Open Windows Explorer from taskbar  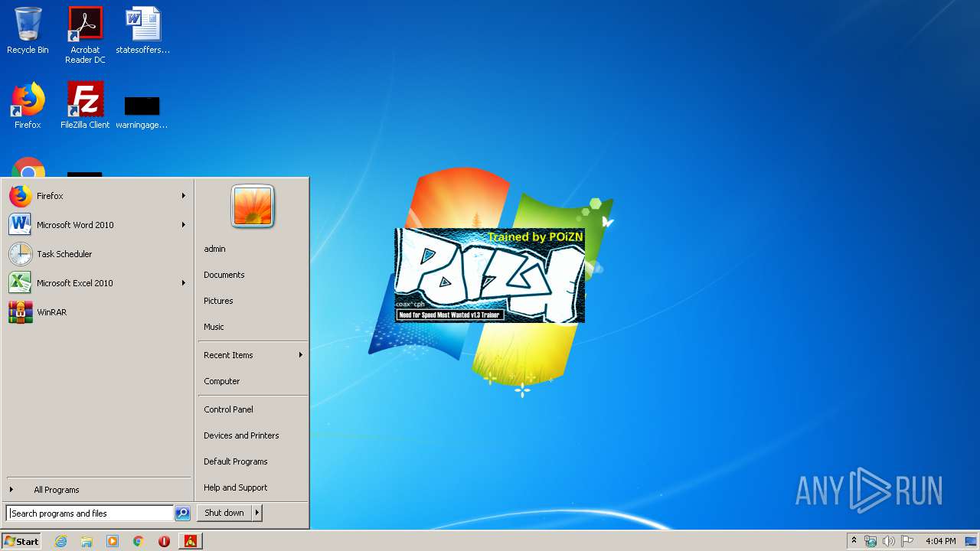(87, 541)
